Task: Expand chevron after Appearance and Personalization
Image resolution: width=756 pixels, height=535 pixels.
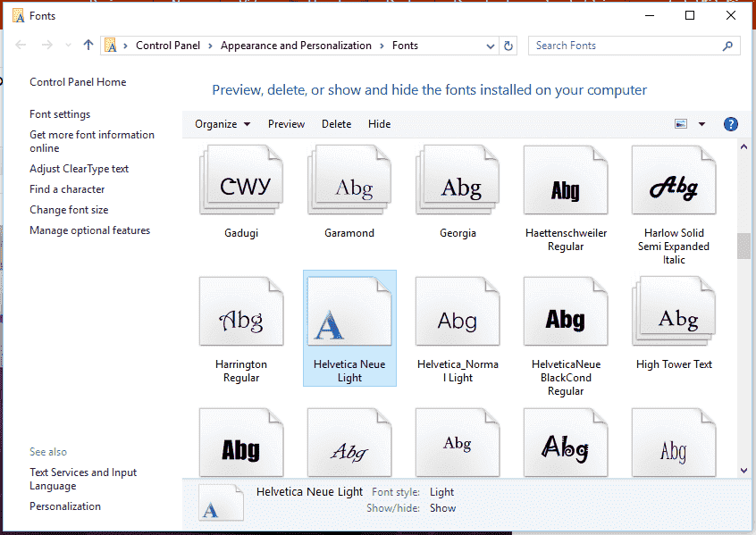Action: 382,46
